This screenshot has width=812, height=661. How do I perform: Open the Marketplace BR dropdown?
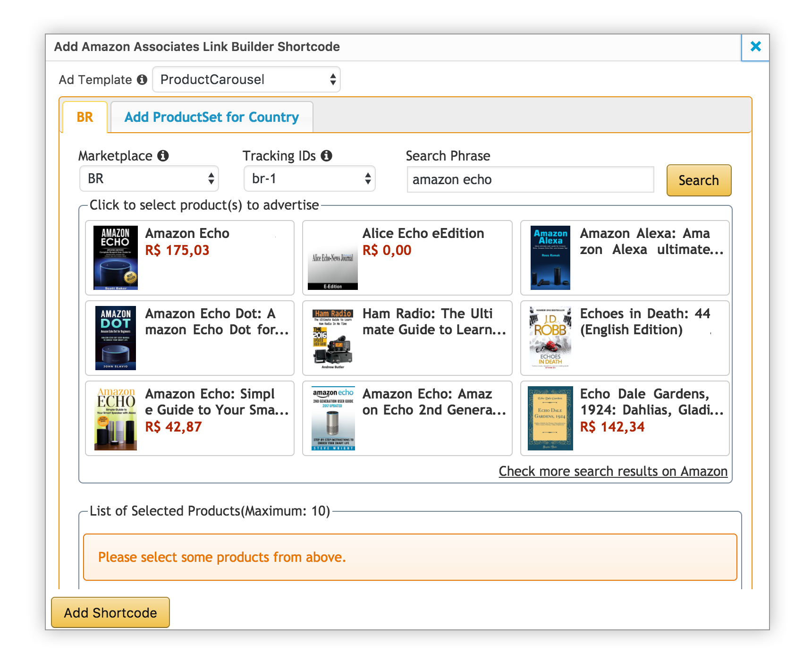[149, 179]
